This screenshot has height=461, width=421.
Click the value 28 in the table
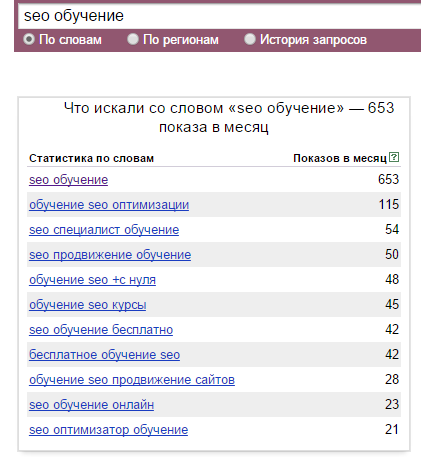[x=392, y=379]
